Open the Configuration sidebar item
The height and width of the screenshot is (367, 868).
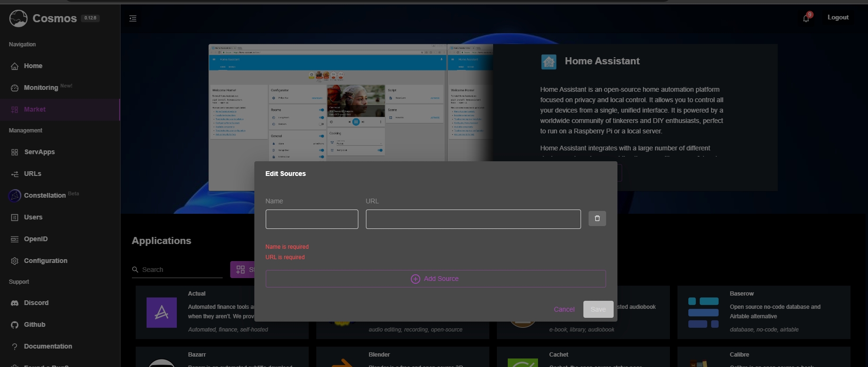click(45, 261)
